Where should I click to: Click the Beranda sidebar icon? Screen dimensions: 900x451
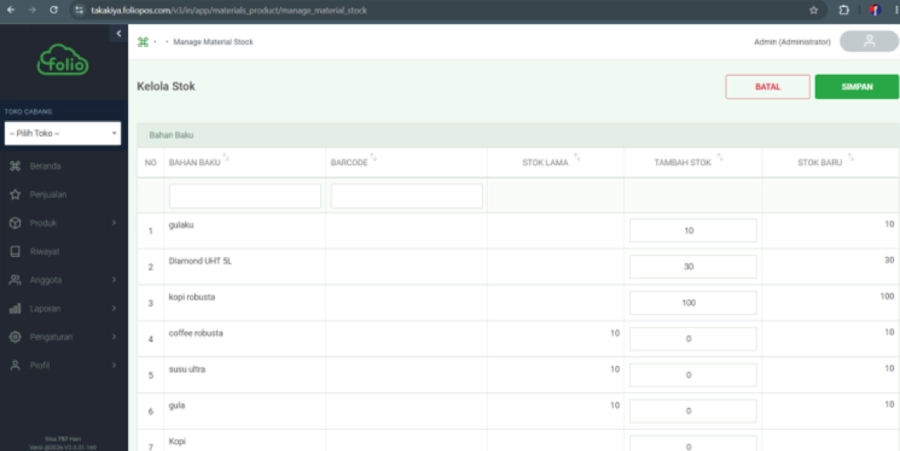pyautogui.click(x=15, y=166)
